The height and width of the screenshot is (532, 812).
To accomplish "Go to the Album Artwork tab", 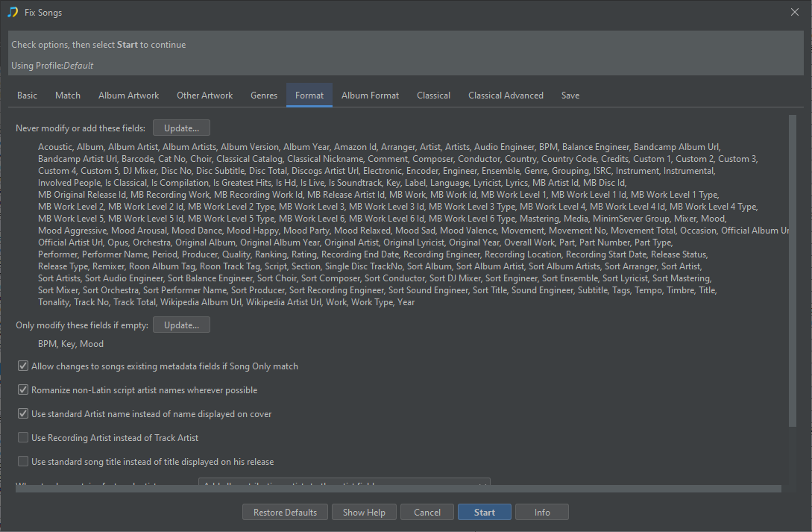I will click(x=128, y=96).
